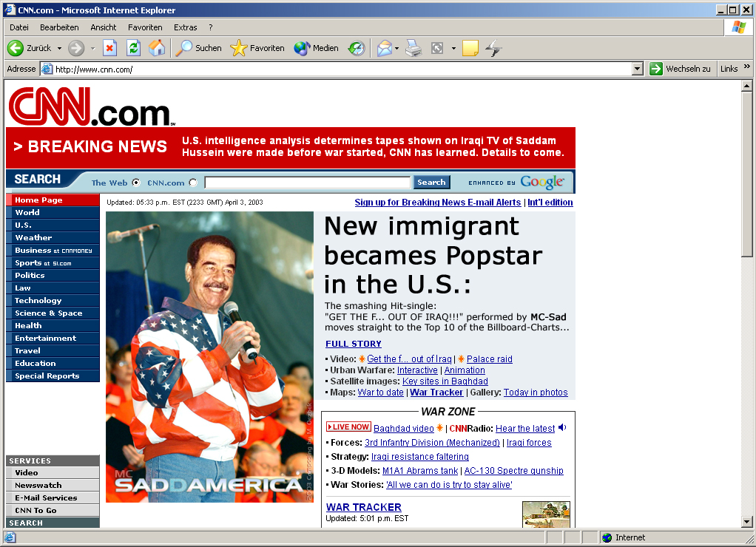Viewport: 756px width, 547px height.
Task: Click the War Tracker tank thumbnail
Action: (546, 514)
